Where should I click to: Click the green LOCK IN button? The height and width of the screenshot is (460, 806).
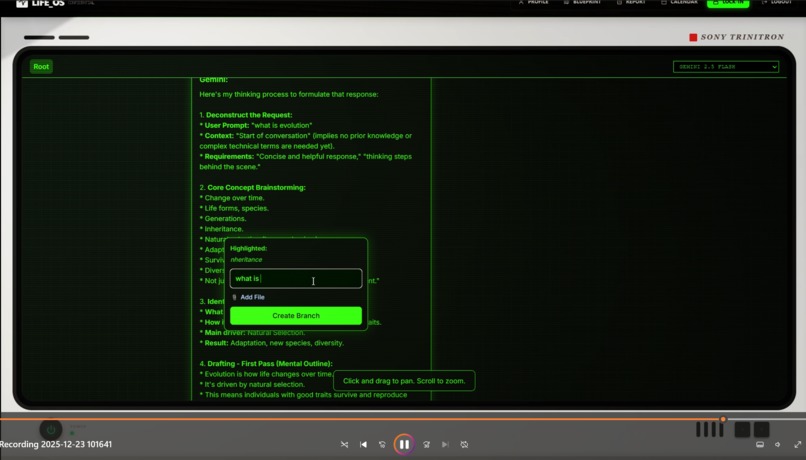[728, 3]
